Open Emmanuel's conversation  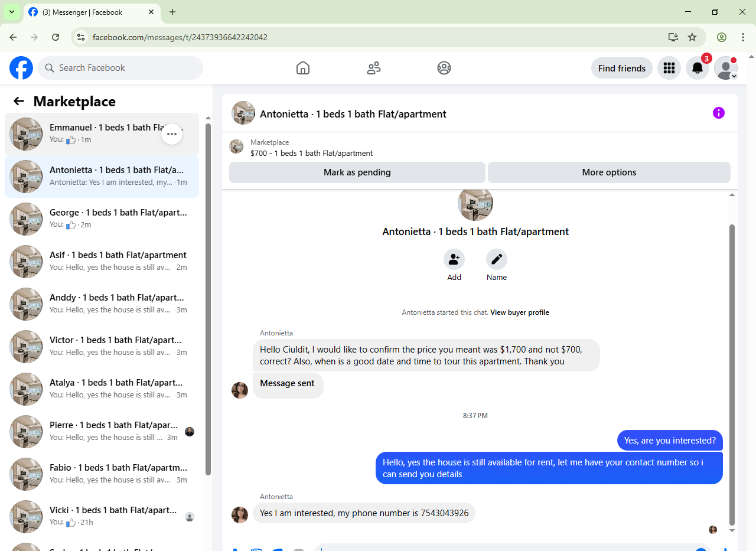(x=102, y=134)
